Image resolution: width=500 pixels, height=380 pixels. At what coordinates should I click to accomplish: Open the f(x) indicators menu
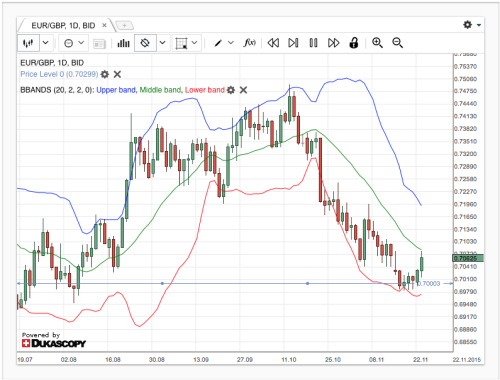pos(250,43)
